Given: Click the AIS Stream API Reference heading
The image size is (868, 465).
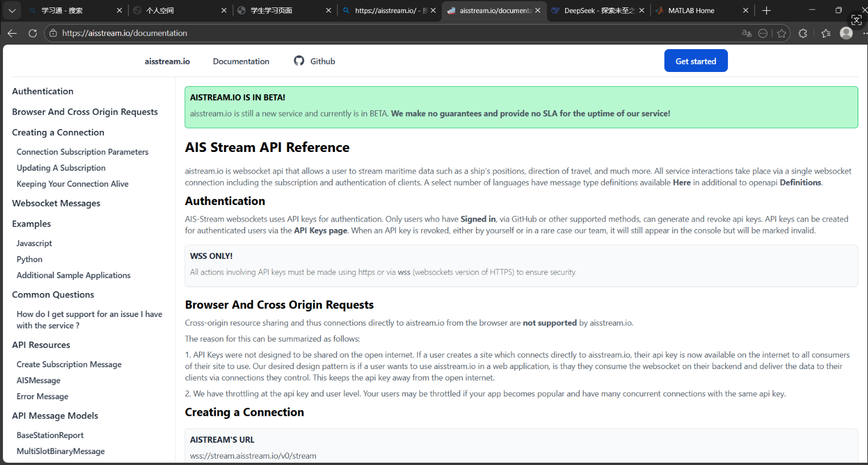Looking at the screenshot, I should [x=267, y=147].
